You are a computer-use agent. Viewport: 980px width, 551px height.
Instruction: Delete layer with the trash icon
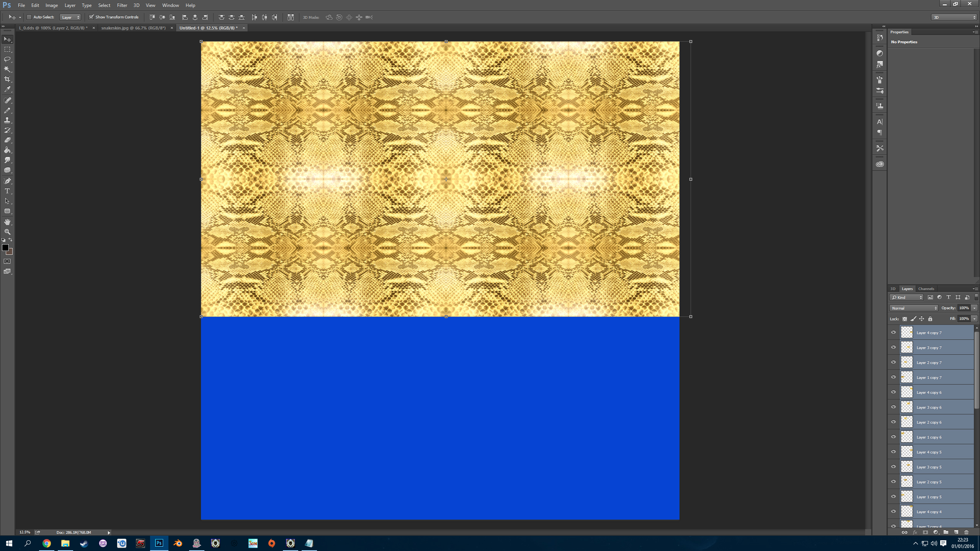coord(966,532)
